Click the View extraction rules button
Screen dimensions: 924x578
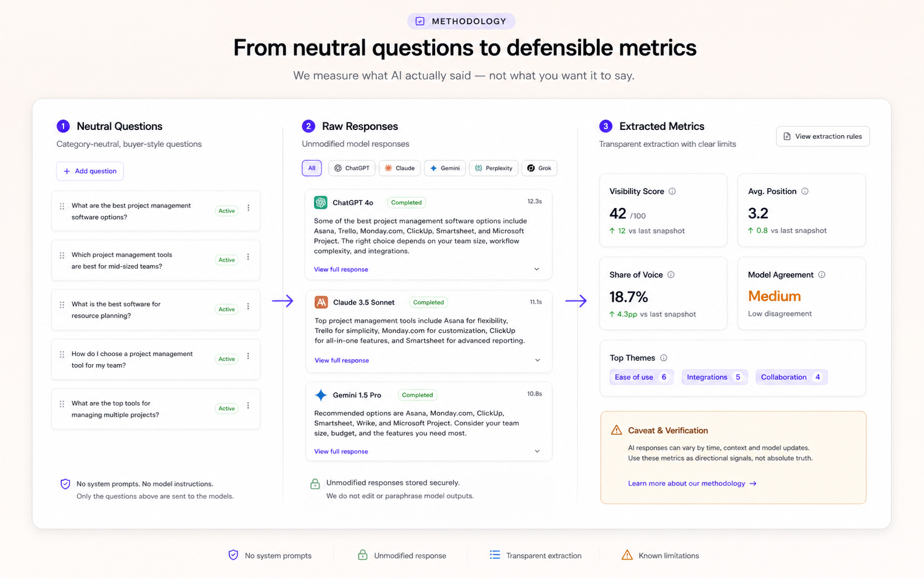point(823,136)
